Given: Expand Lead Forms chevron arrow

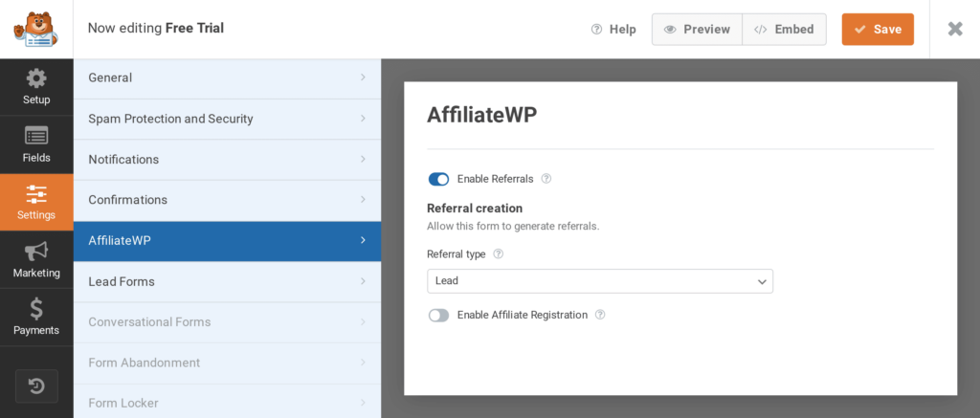Looking at the screenshot, I should 363,281.
